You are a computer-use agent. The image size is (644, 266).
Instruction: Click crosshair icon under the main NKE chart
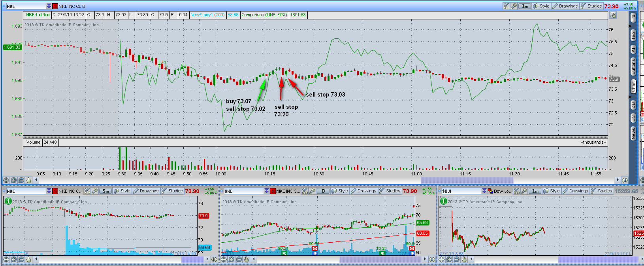pos(6,180)
